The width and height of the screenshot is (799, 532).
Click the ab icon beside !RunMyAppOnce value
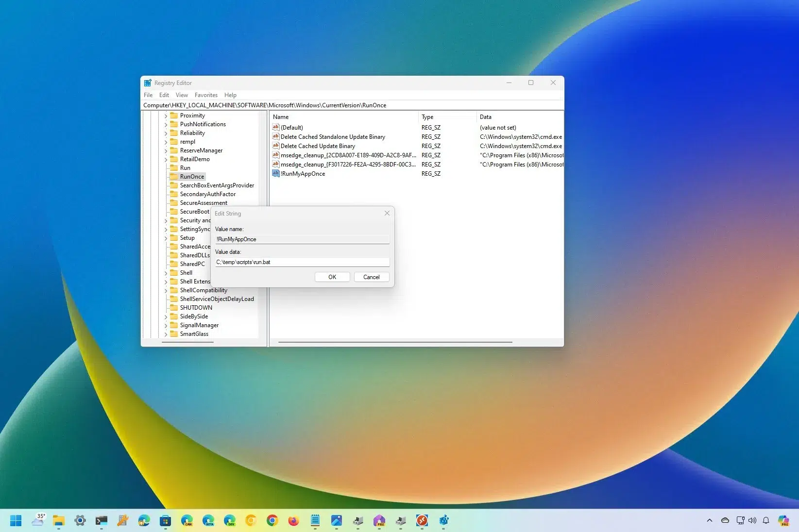[x=276, y=173]
